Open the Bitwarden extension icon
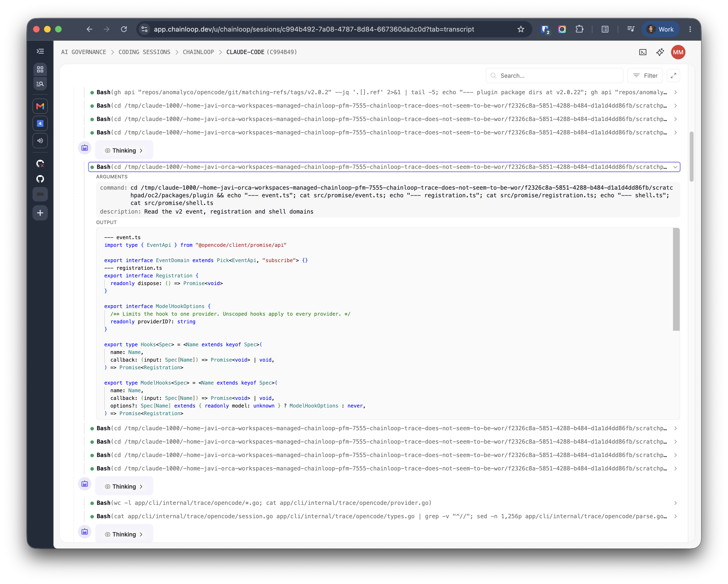Image resolution: width=728 pixels, height=584 pixels. click(x=545, y=29)
